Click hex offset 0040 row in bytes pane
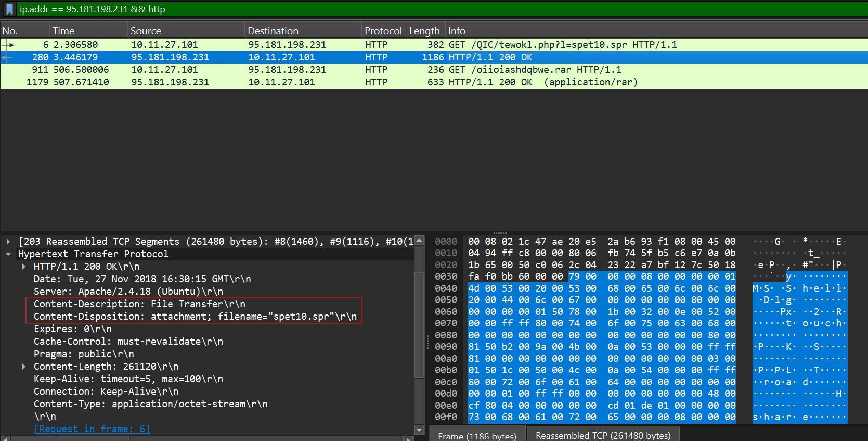The height and width of the screenshot is (441, 868). pos(446,288)
